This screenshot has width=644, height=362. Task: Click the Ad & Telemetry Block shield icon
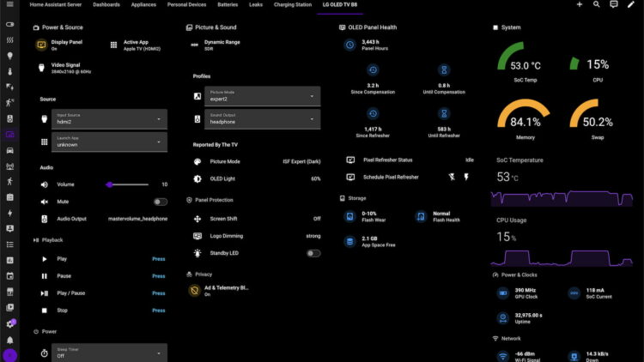(195, 291)
